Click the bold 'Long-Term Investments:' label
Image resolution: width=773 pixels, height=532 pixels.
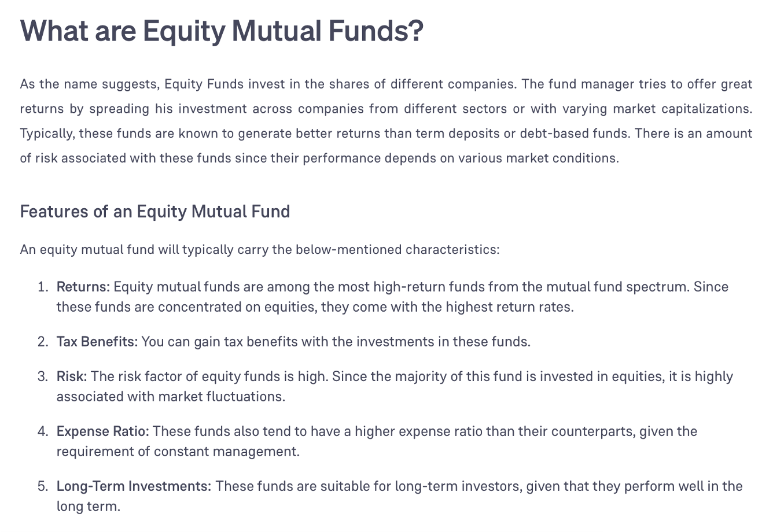coord(134,486)
